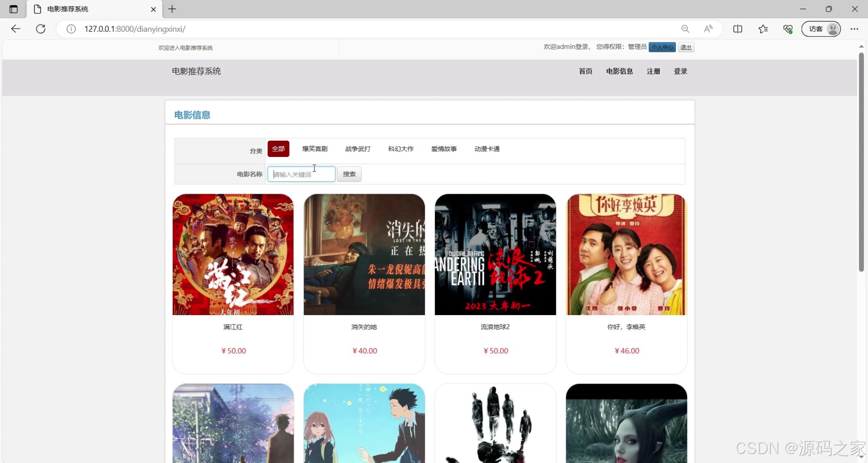The width and height of the screenshot is (868, 463).
Task: Open the tab actions menu icon
Action: [x=13, y=9]
